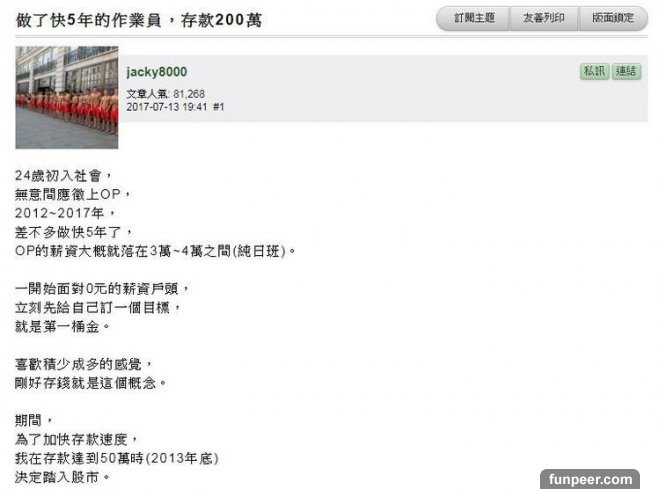Image resolution: width=660 pixels, height=489 pixels.
Task: Open the jacky8000 user profile link
Action: (x=157, y=72)
